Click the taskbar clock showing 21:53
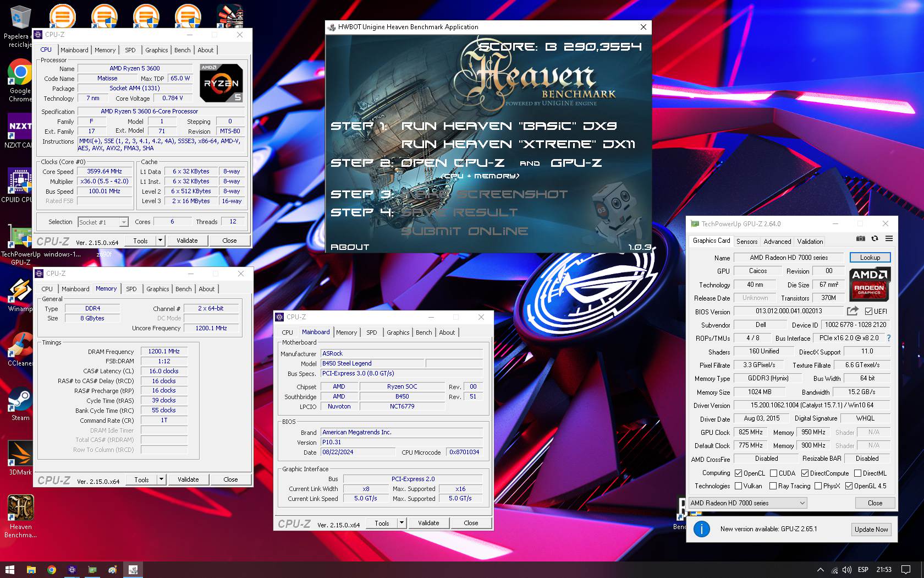Viewport: 924px width, 578px height. click(x=884, y=570)
